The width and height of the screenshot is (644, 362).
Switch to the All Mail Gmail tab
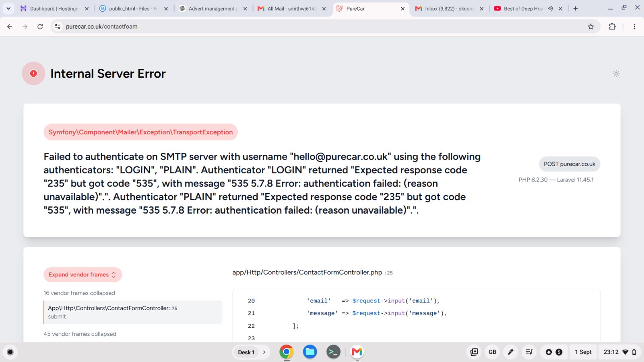pos(291,8)
